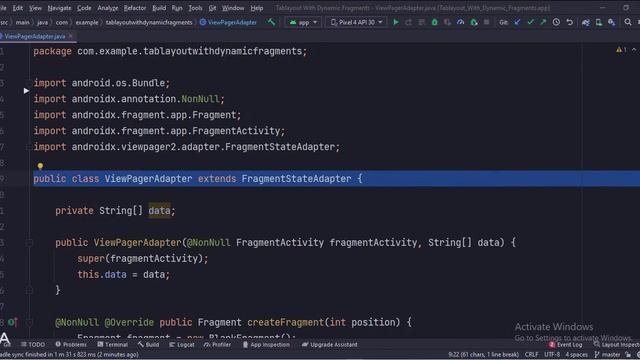Open the Profiler tool window
This screenshot has height=360, width=640.
[218, 344]
